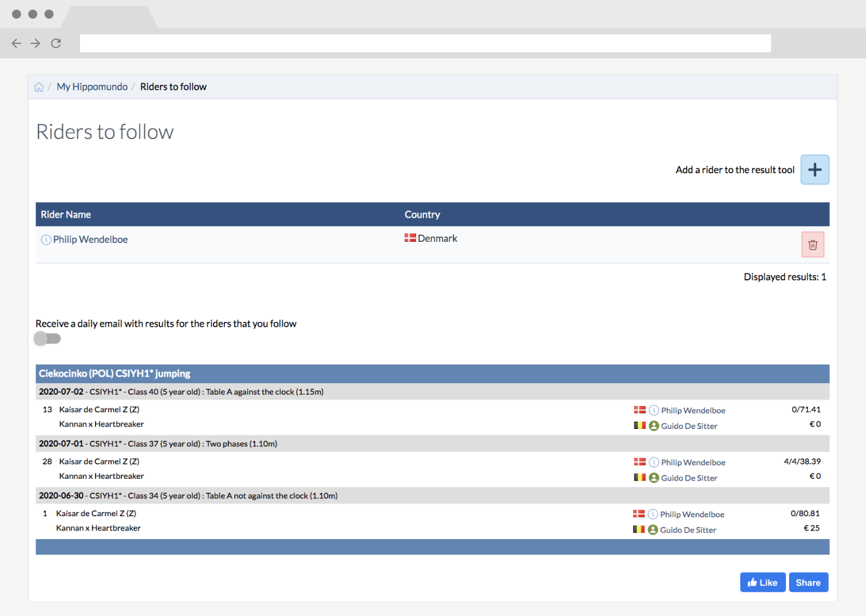Click the home icon in breadcrumb
866x616 pixels.
[x=39, y=87]
